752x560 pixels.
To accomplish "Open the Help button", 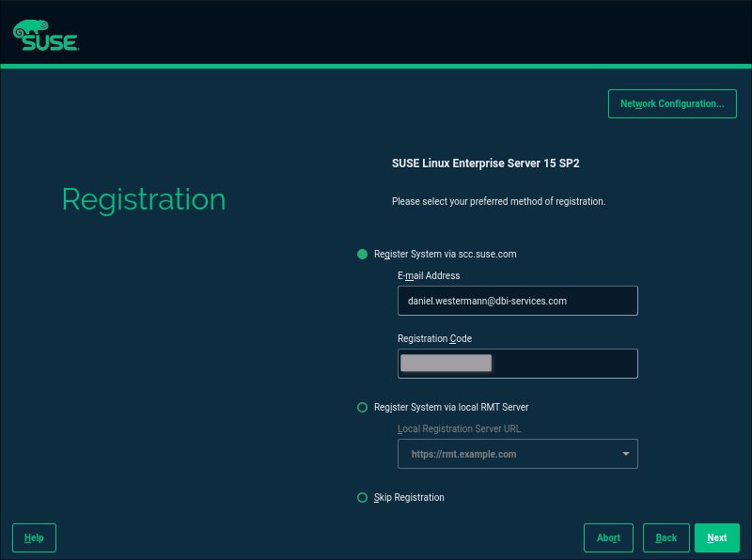I will [34, 538].
